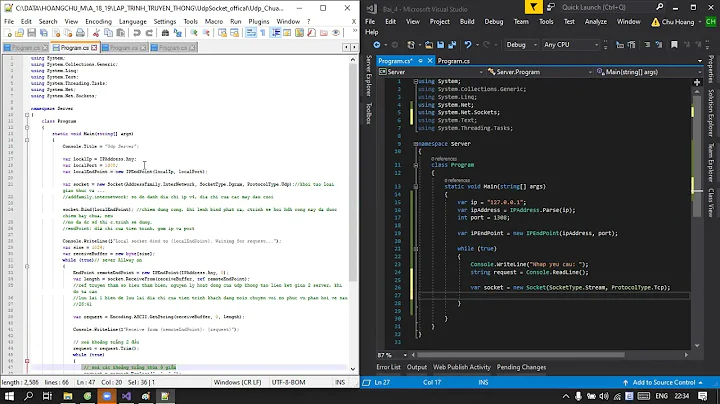
Task: Select first Program.cs tab in Notepad++
Action: coord(26,47)
